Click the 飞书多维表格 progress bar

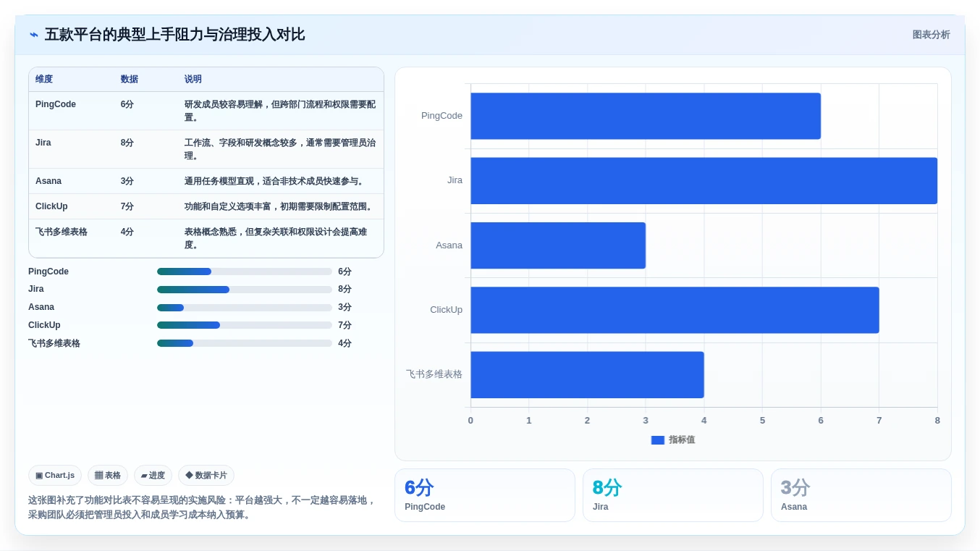[x=245, y=343]
